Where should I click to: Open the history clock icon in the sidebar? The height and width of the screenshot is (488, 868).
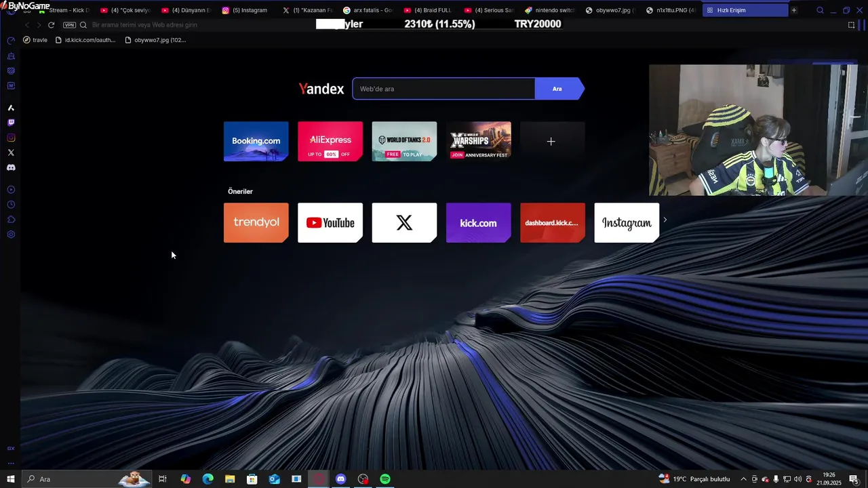click(11, 205)
